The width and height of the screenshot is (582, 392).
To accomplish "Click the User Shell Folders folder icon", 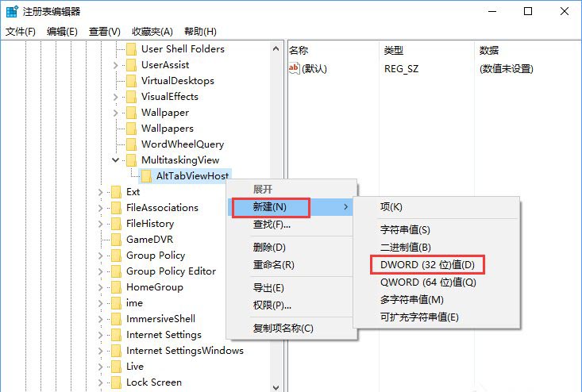I will point(131,49).
